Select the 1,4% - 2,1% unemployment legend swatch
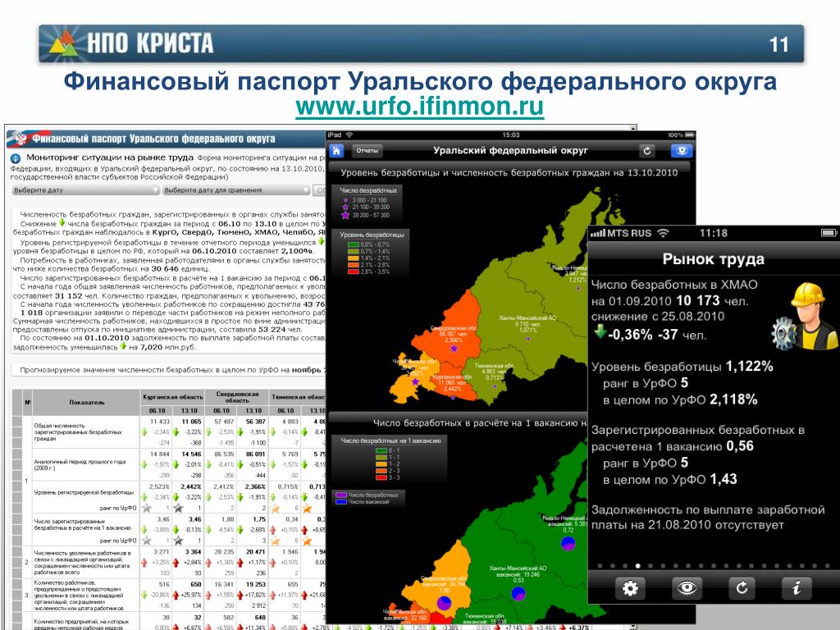 click(353, 258)
